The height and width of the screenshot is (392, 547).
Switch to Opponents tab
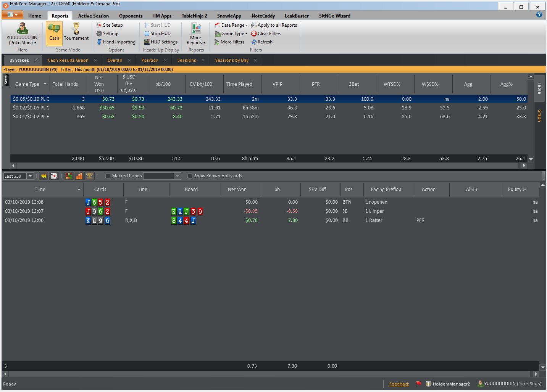pos(131,16)
